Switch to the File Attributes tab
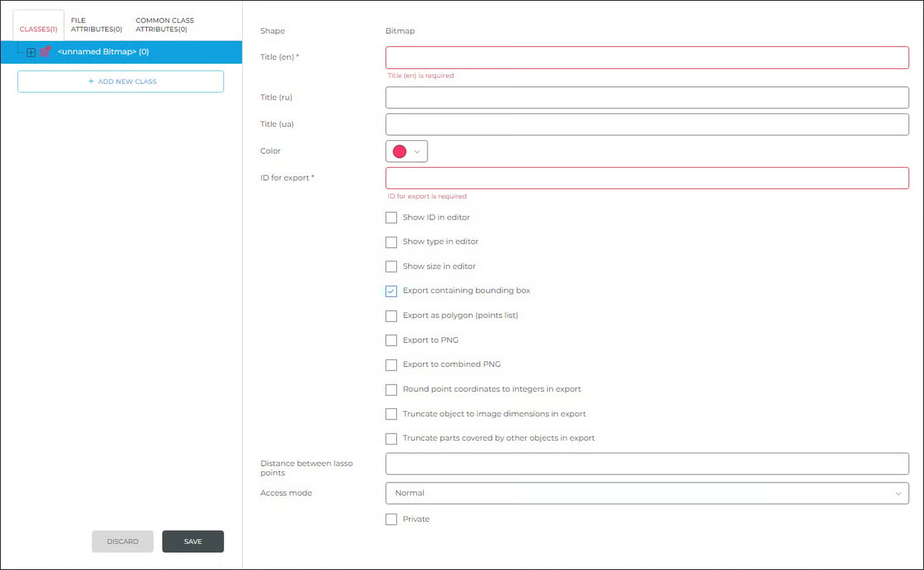Viewport: 924px width, 570px height. 96,24
